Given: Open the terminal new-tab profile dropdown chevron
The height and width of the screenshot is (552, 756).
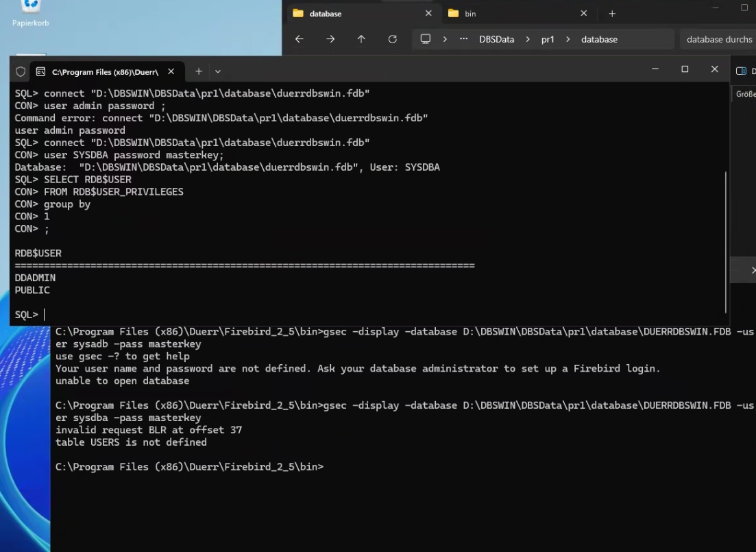Looking at the screenshot, I should click(218, 71).
